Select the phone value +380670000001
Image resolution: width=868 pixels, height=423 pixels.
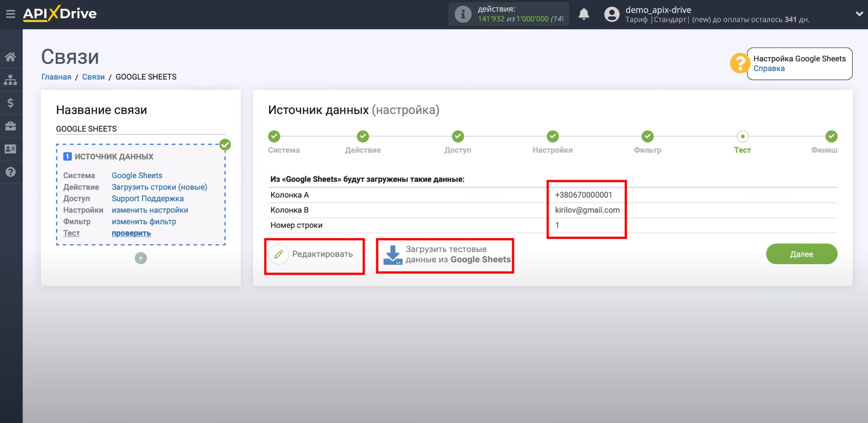pyautogui.click(x=583, y=195)
